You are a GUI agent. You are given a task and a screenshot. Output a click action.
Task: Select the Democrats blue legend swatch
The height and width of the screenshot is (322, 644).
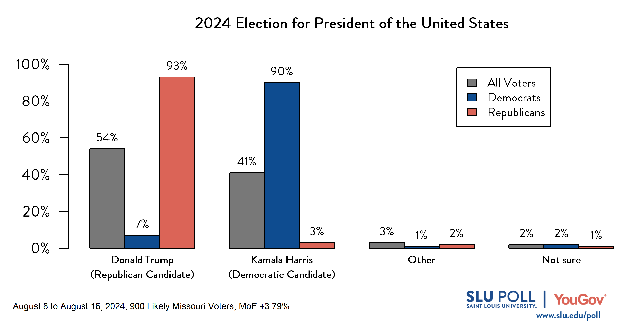(472, 98)
